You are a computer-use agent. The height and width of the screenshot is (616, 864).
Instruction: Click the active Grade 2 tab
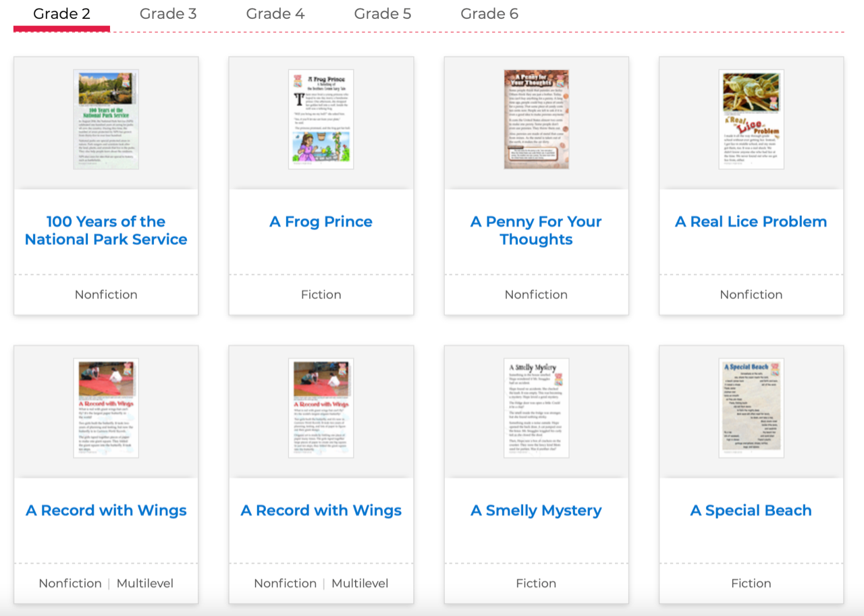point(61,14)
